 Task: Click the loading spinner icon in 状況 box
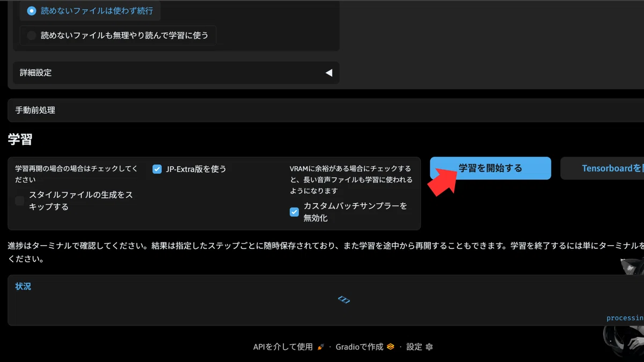point(344,300)
